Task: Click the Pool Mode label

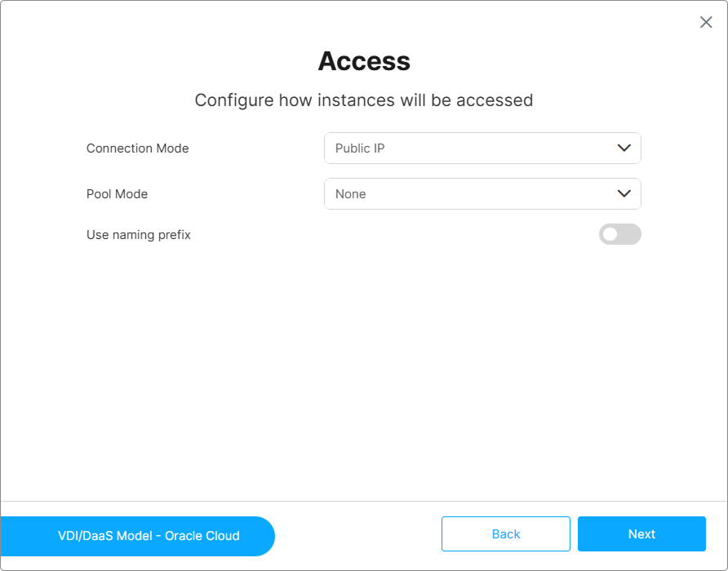Action: click(x=117, y=193)
